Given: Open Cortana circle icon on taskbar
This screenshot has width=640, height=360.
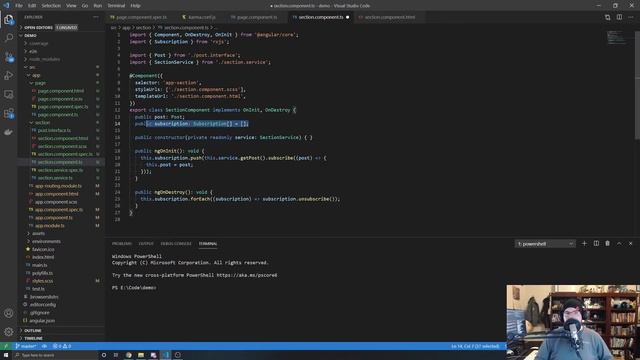Looking at the screenshot, I should point(104,355).
